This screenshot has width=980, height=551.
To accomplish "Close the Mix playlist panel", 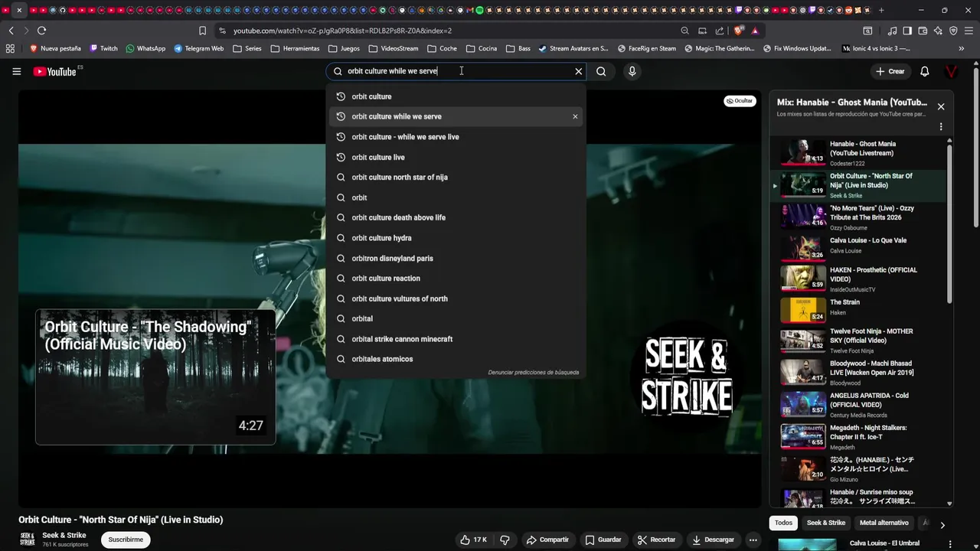I will click(x=941, y=106).
